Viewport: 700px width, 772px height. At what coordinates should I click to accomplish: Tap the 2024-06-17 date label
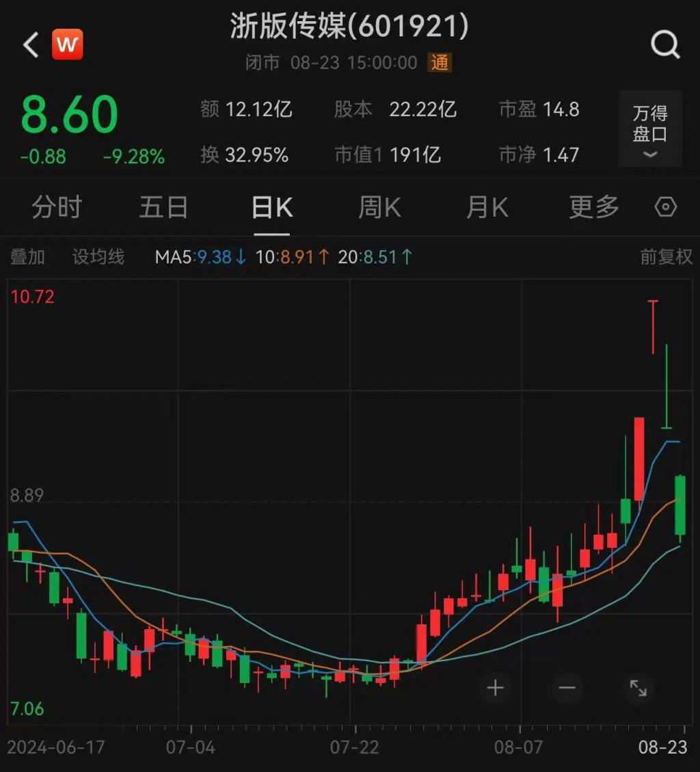click(55, 747)
